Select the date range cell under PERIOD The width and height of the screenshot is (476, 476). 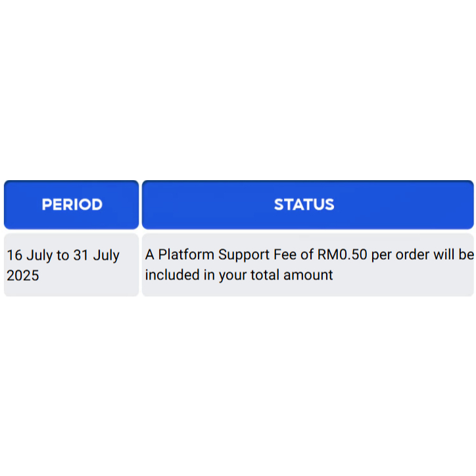pos(72,265)
